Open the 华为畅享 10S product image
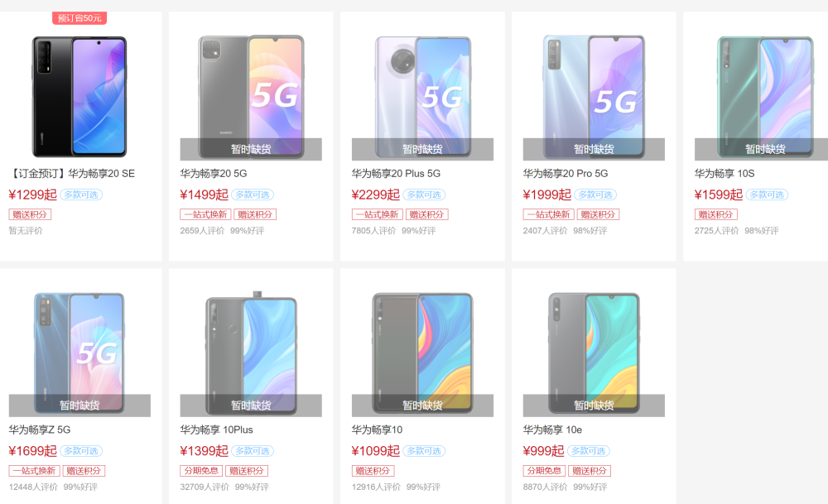 [764, 97]
